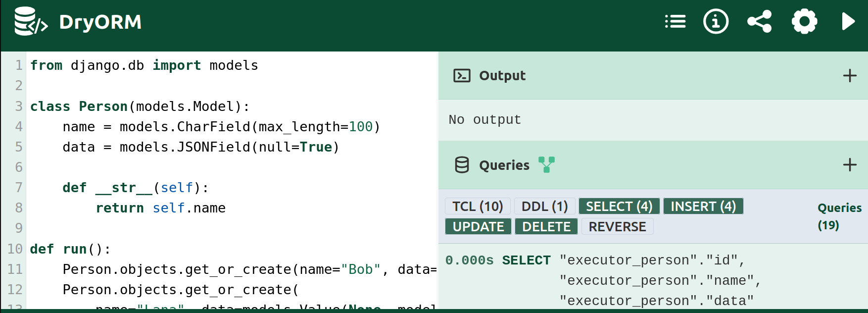Image resolution: width=868 pixels, height=313 pixels.
Task: Expand the Queries panel with plus
Action: tap(850, 165)
